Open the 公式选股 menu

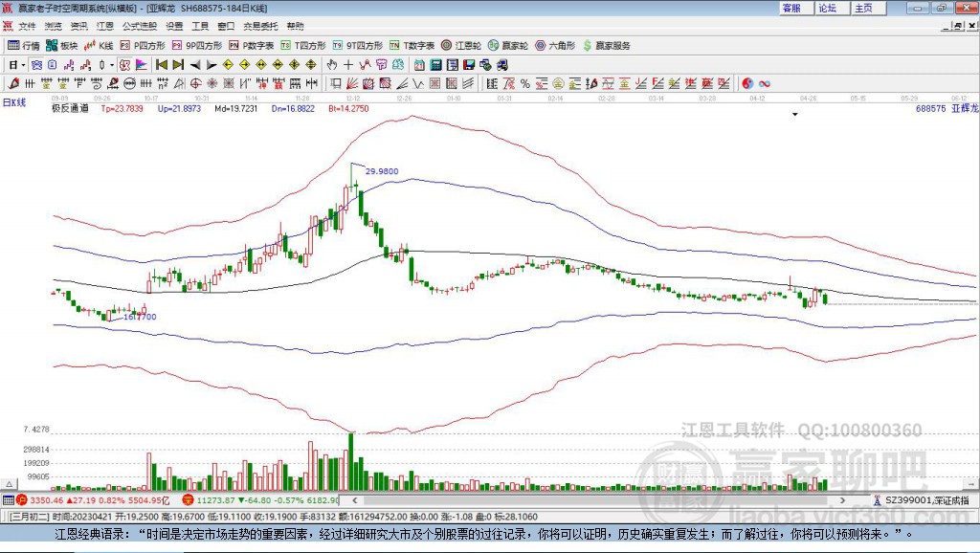(140, 26)
